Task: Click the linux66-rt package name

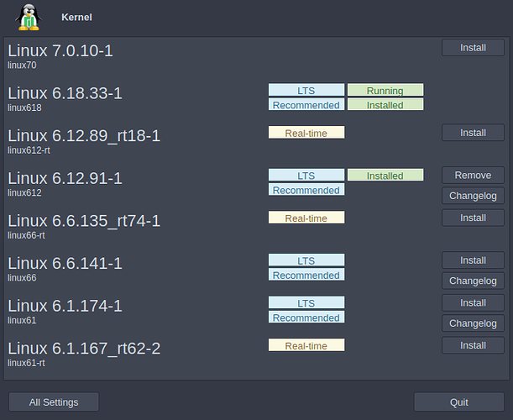Action: click(x=26, y=235)
